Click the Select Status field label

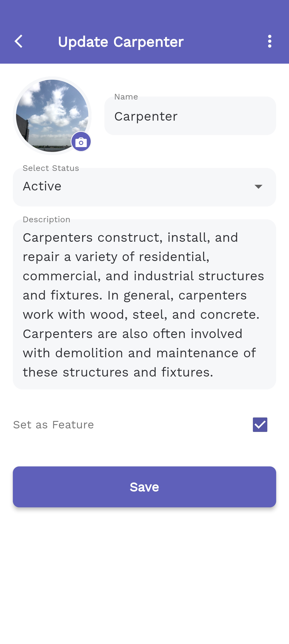[x=51, y=168]
